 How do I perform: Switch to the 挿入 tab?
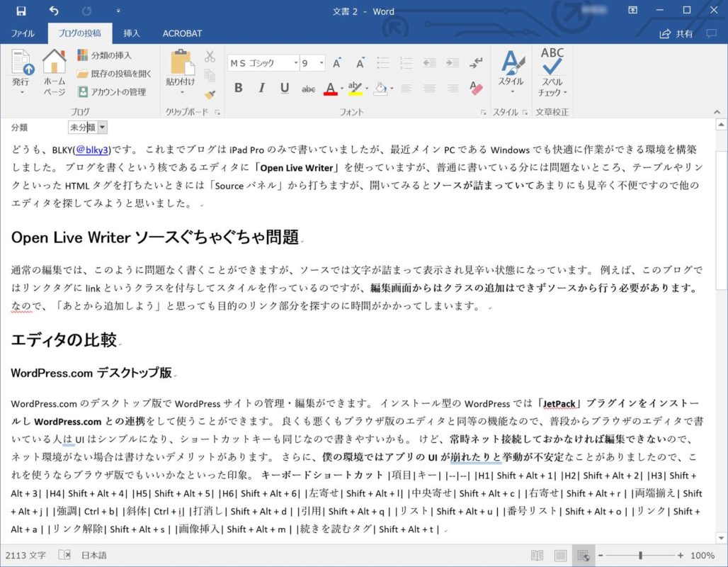(132, 33)
